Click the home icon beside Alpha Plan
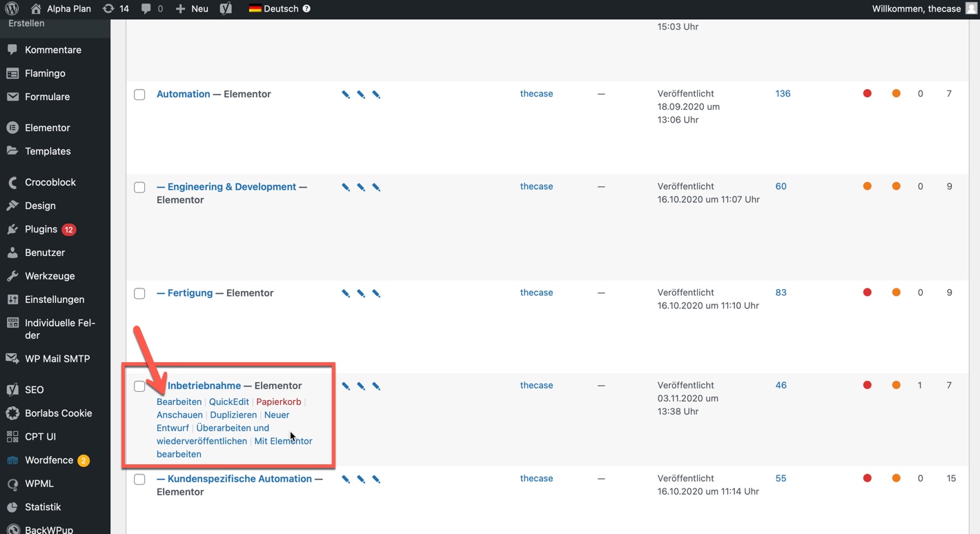Screen dimensions: 980x534 [36, 9]
